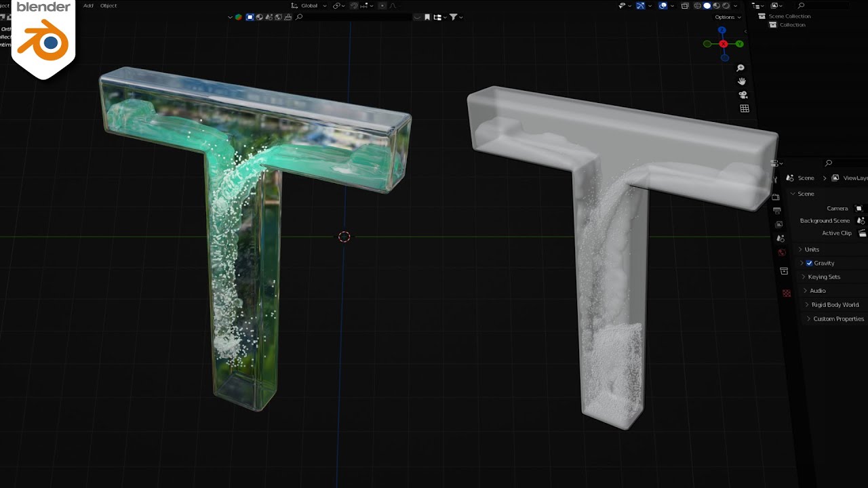Viewport: 868px width, 488px height.
Task: Click the asset browser search field
Action: click(353, 17)
